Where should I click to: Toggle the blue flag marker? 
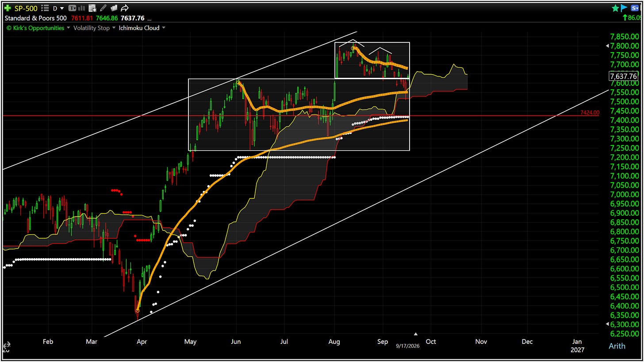(x=624, y=8)
